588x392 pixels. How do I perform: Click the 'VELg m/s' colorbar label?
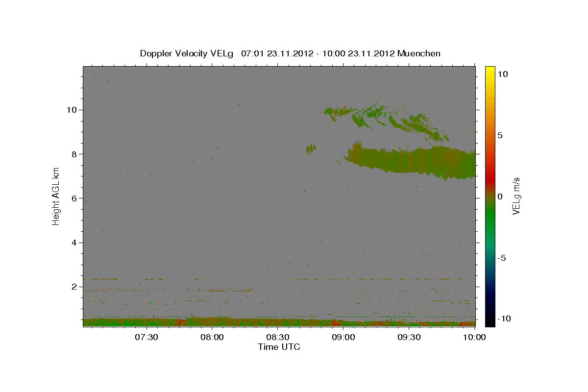point(516,196)
